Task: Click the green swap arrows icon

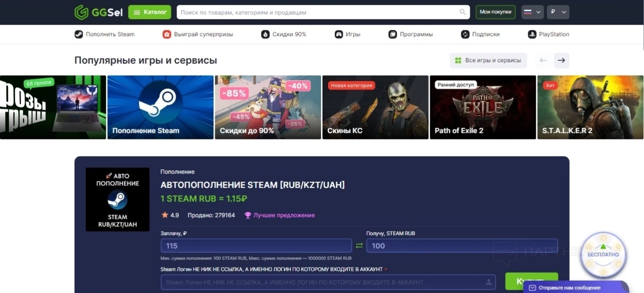Action: click(x=359, y=246)
